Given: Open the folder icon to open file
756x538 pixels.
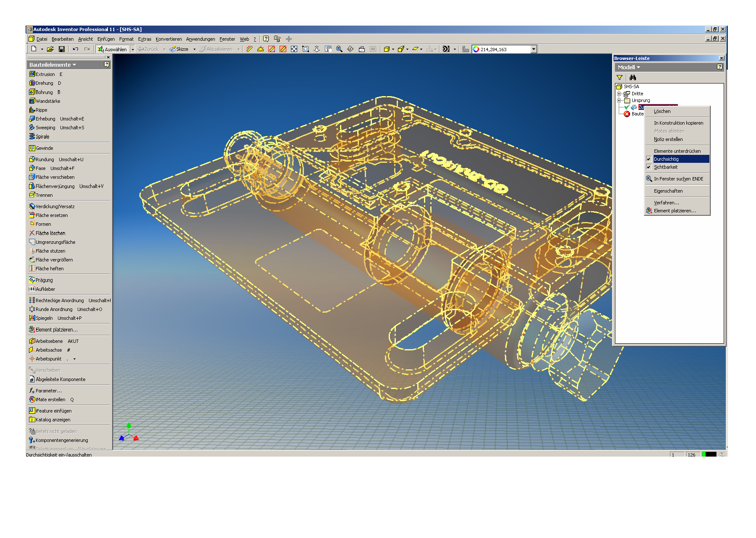Looking at the screenshot, I should (50, 49).
